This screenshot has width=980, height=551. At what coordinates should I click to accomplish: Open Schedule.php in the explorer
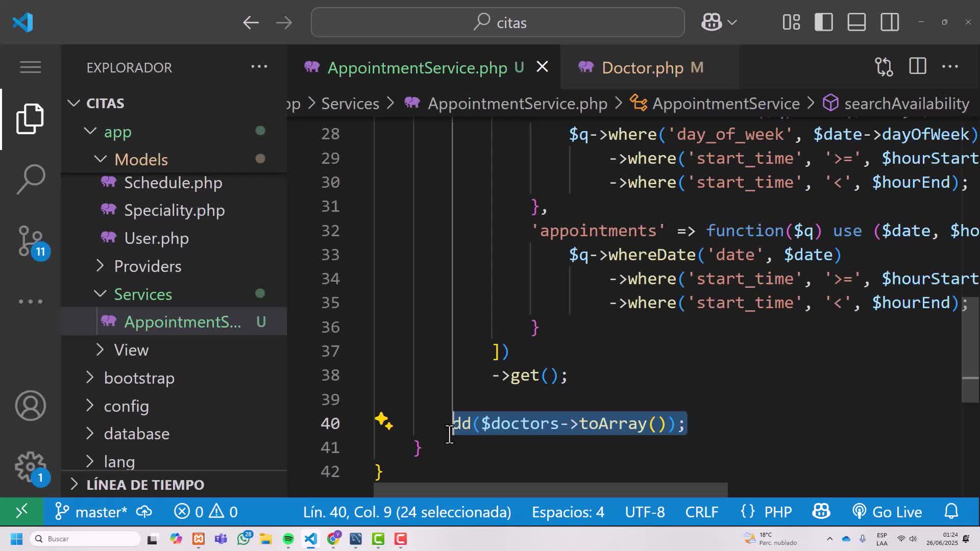tap(174, 183)
